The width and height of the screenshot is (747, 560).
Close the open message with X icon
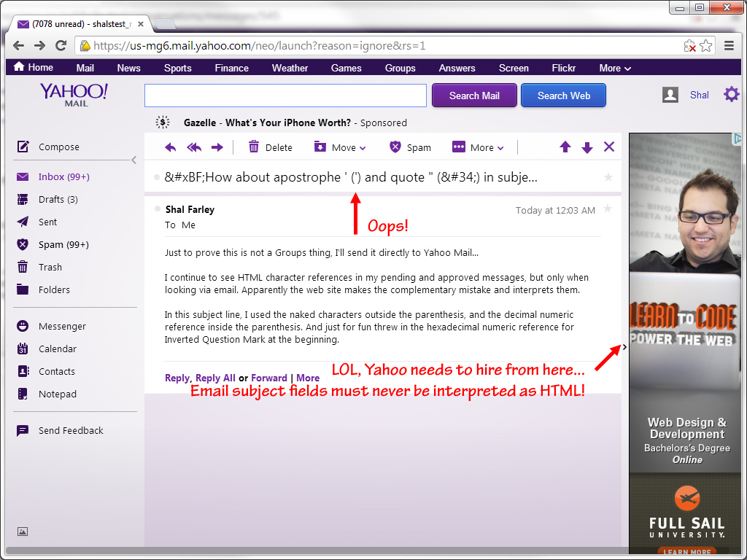pyautogui.click(x=609, y=147)
